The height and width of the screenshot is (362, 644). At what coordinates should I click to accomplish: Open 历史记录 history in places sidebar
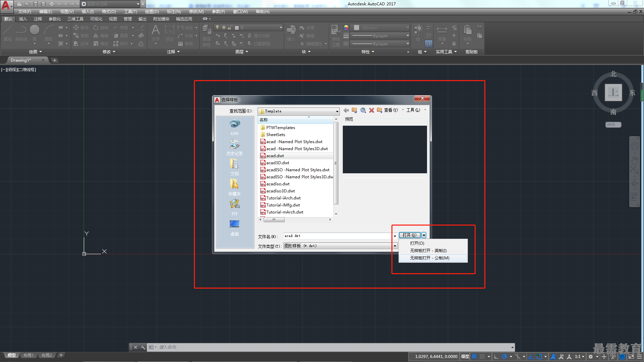pyautogui.click(x=234, y=147)
